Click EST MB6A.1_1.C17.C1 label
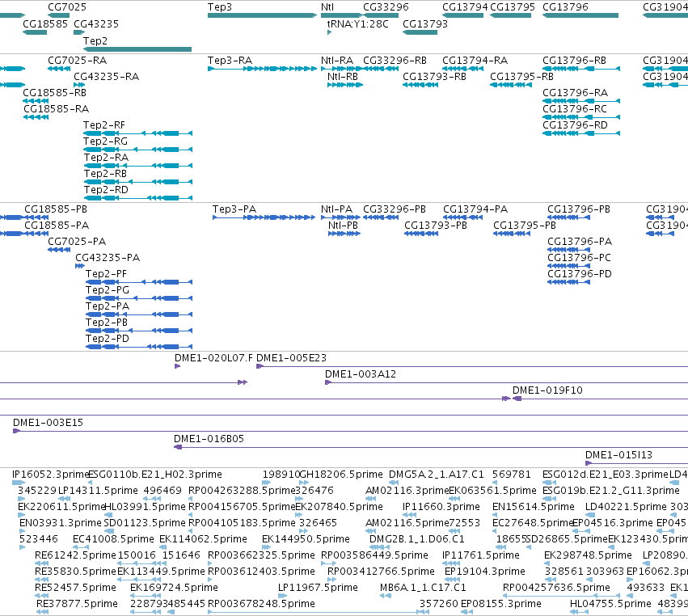This screenshot has width=688, height=616. [423, 588]
